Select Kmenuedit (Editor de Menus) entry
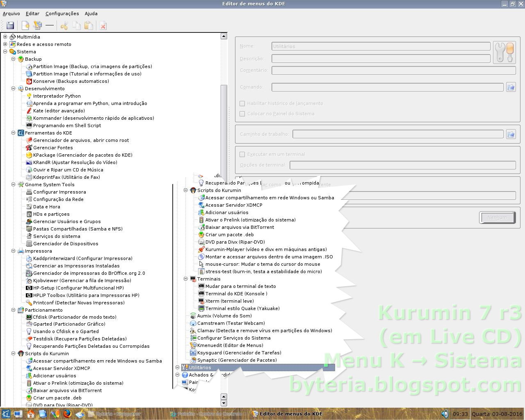 pos(228,345)
